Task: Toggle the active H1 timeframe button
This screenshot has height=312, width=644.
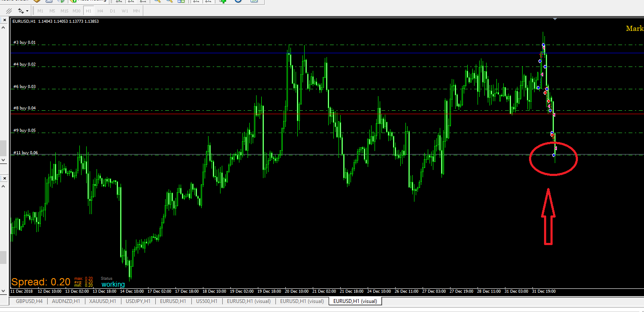Action: click(88, 10)
